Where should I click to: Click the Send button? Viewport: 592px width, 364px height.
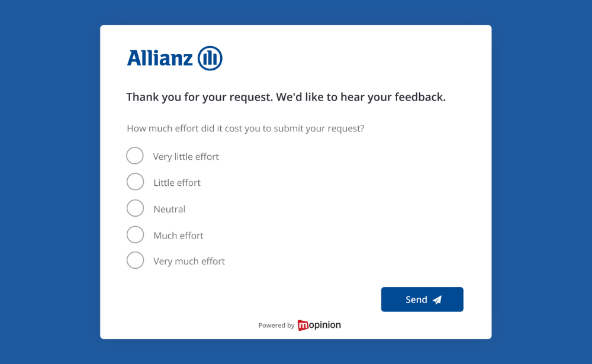pos(422,299)
